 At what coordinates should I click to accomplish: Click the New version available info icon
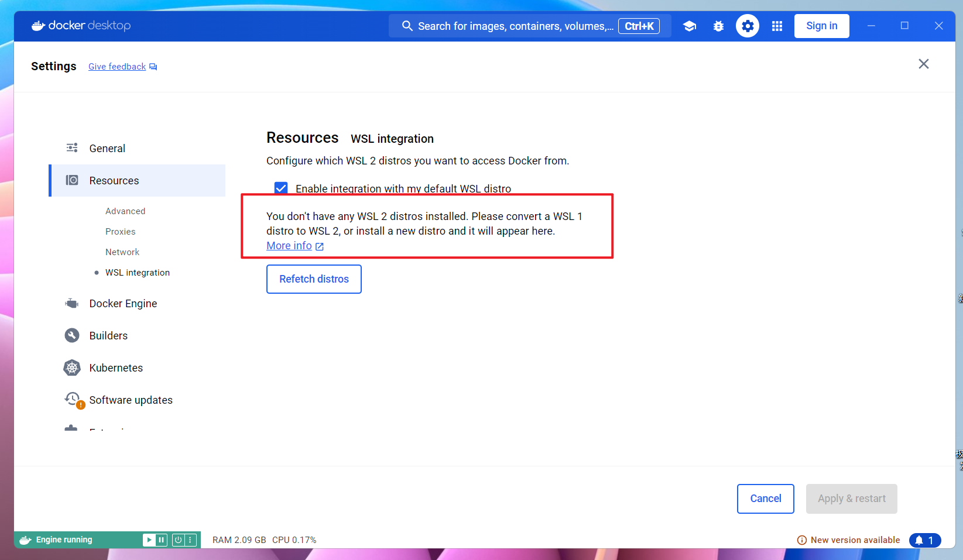pyautogui.click(x=802, y=540)
